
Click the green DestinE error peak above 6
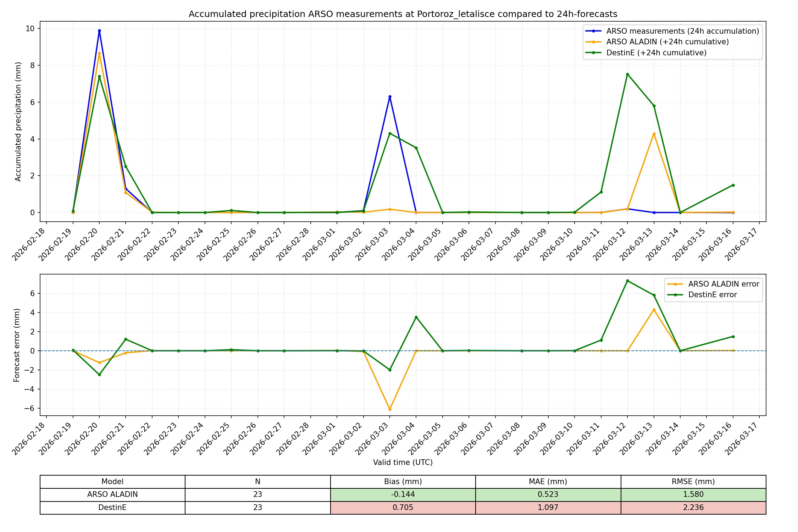tap(627, 281)
